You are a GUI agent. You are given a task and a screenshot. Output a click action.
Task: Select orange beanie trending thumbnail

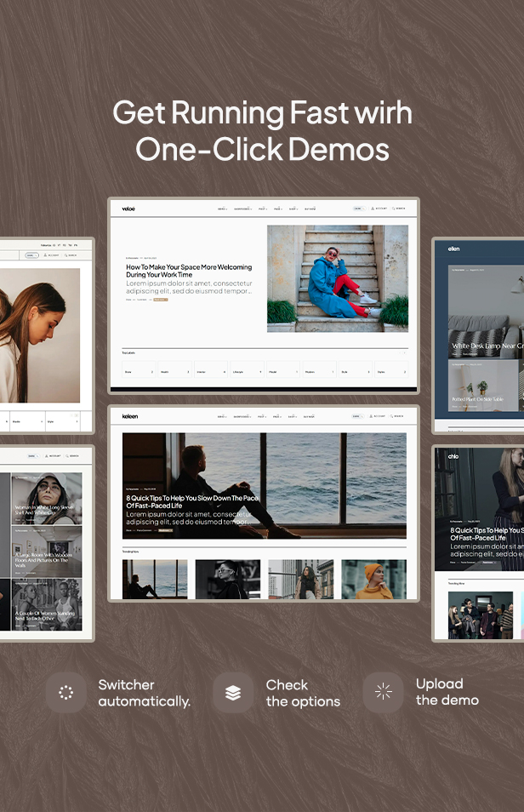point(373,579)
